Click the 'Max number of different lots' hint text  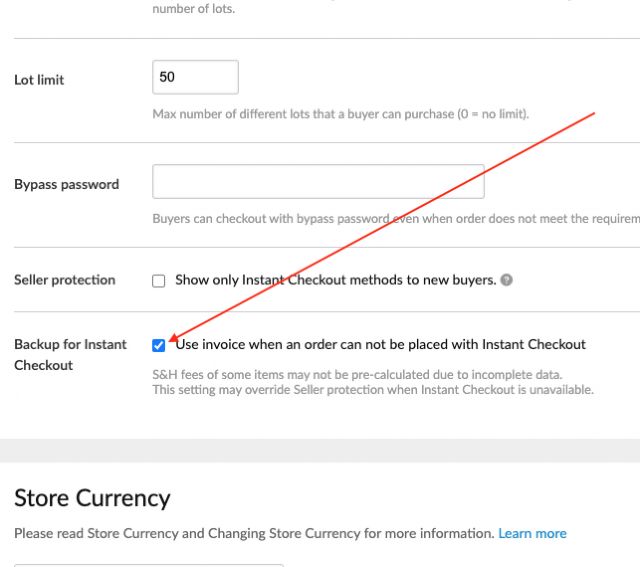(340, 114)
